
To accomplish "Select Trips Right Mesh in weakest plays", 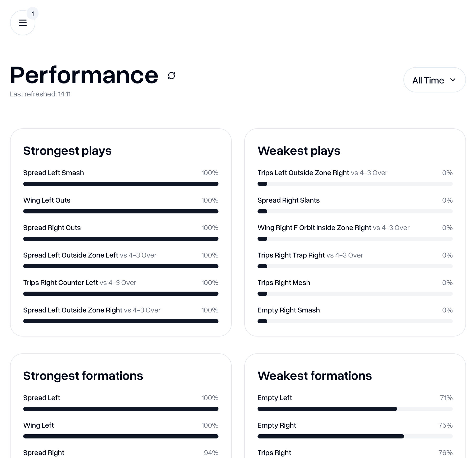I will 284,283.
